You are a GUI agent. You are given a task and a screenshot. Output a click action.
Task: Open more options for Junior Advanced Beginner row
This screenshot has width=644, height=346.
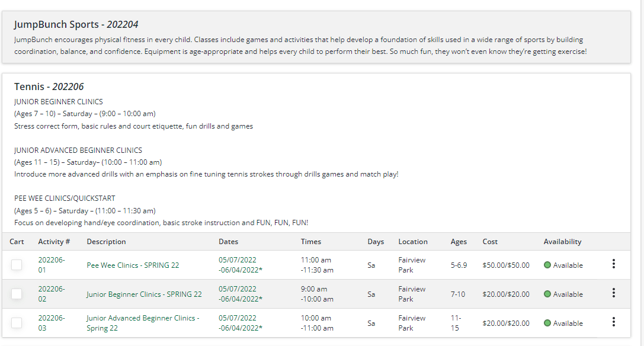613,322
